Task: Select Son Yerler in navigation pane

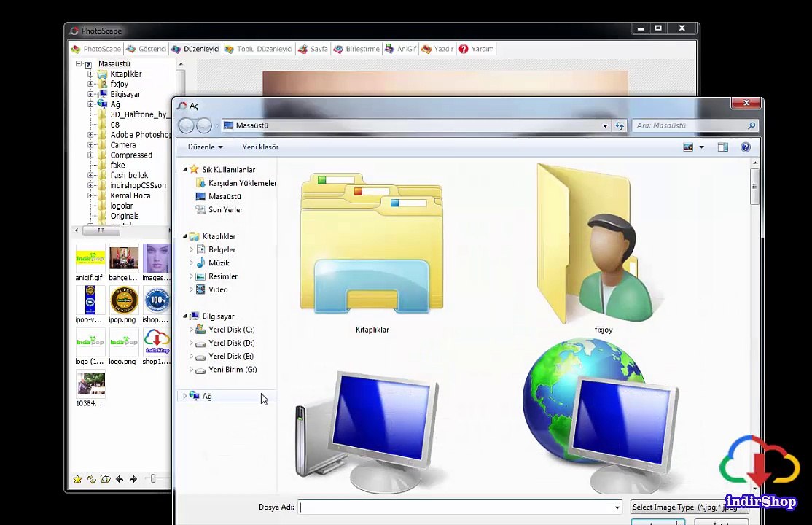Action: [219, 210]
